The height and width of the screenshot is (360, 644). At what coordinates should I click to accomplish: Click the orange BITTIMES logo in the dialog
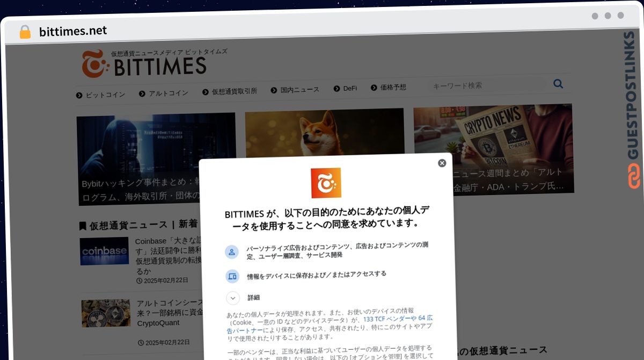tap(326, 183)
